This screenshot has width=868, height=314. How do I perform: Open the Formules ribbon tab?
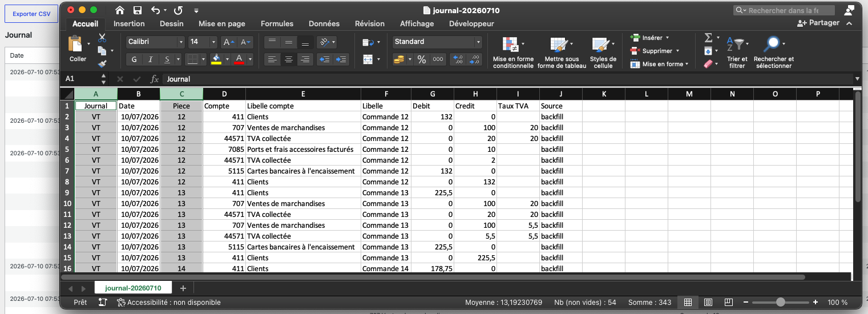coord(277,23)
